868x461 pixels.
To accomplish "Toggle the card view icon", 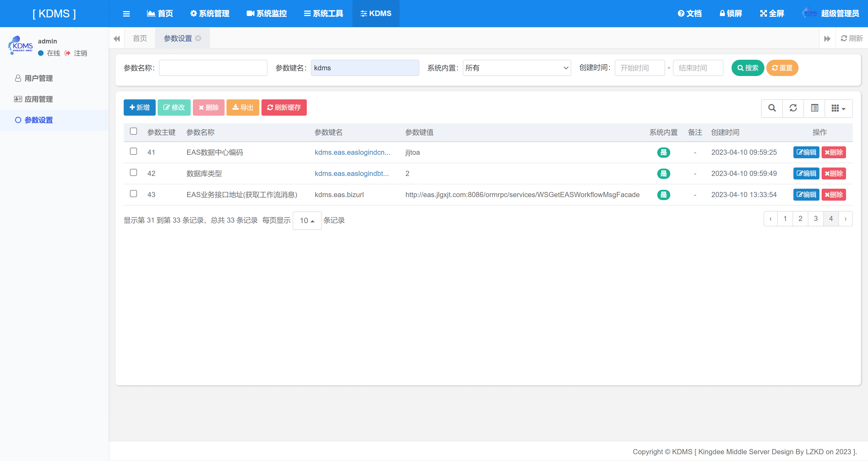I will point(814,108).
